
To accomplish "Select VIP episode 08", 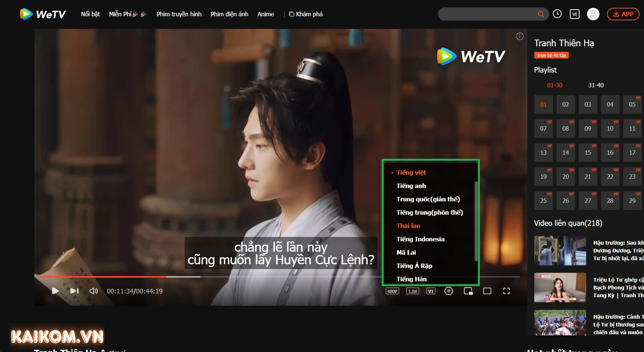I will (566, 128).
